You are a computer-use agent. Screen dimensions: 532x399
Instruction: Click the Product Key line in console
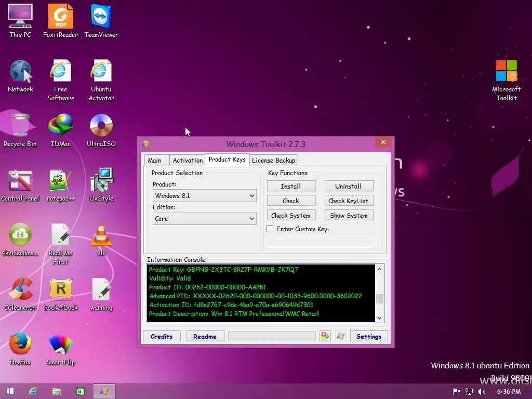coord(224,270)
